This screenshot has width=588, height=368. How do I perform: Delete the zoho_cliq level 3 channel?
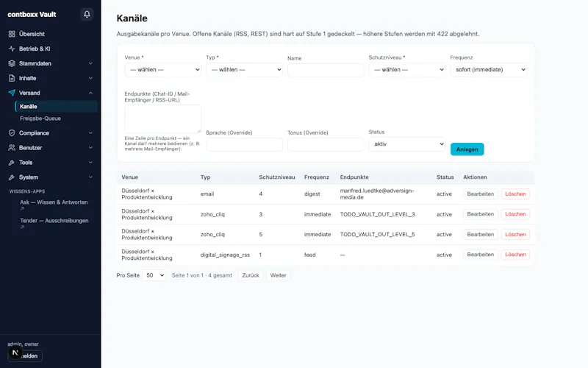pyautogui.click(x=515, y=214)
